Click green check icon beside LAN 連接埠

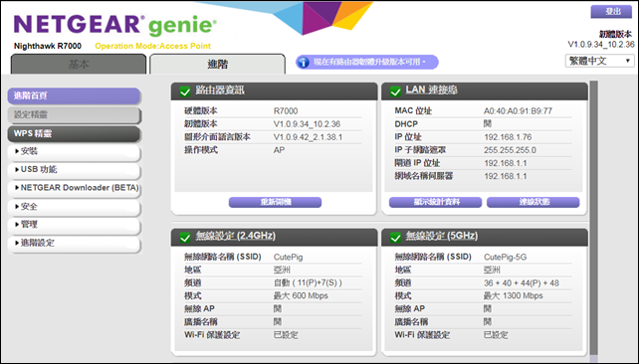(x=395, y=91)
